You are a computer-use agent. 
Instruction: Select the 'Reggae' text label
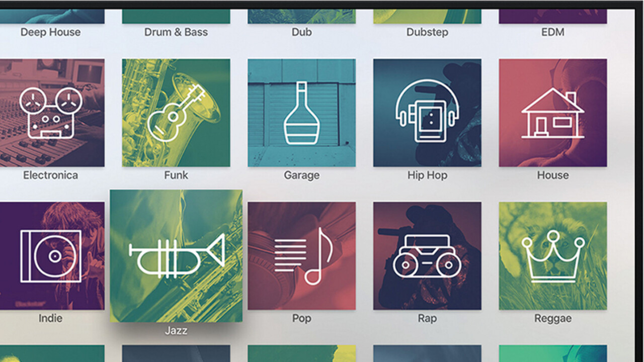(552, 318)
